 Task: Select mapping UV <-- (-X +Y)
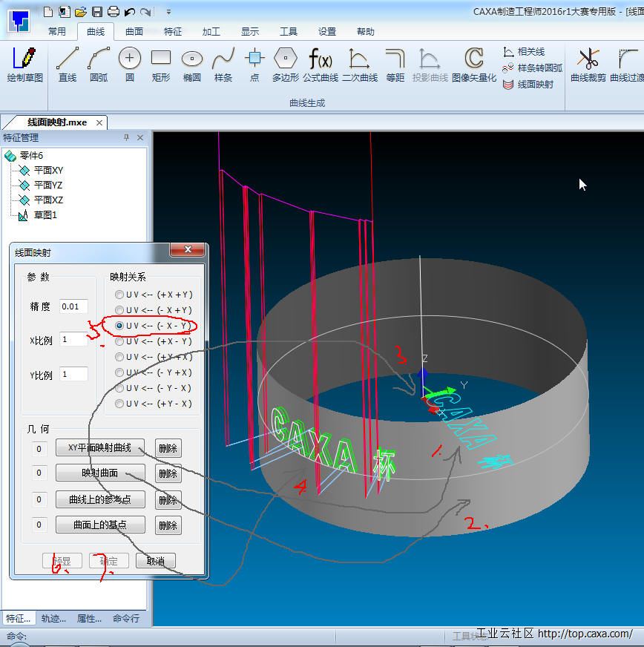(x=119, y=310)
